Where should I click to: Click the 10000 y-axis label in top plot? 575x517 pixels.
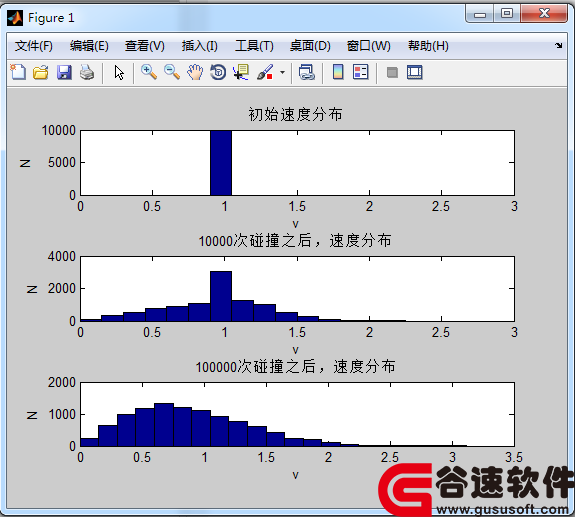58,131
